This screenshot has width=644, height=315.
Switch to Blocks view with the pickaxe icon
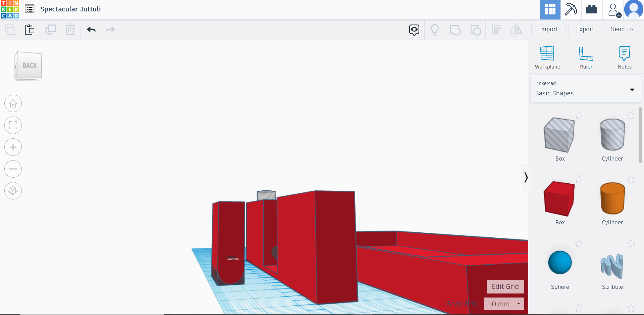click(x=571, y=10)
